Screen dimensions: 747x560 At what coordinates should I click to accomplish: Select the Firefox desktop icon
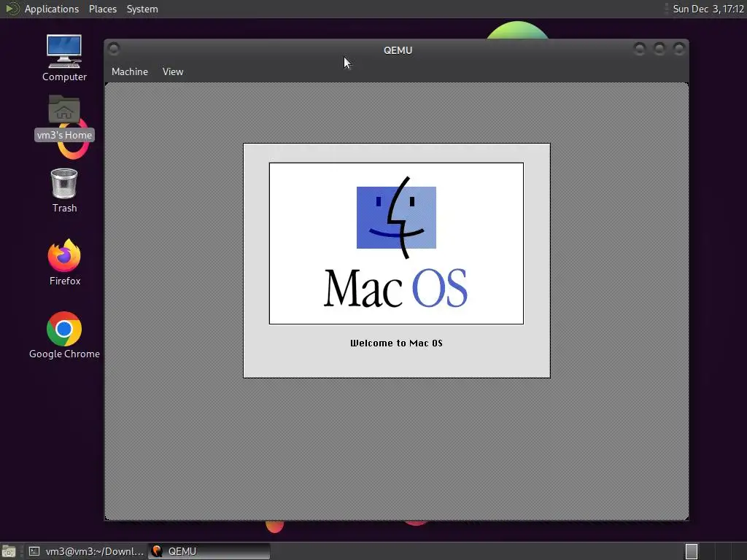coord(64,262)
